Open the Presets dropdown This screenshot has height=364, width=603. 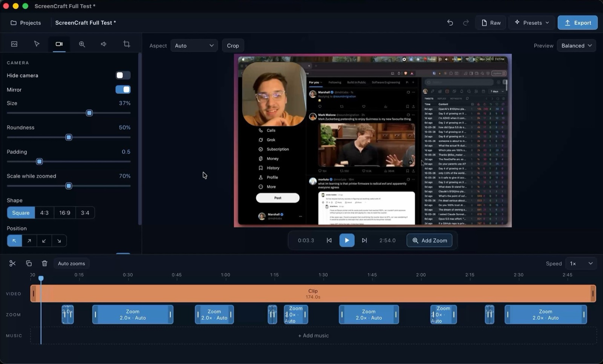click(531, 23)
